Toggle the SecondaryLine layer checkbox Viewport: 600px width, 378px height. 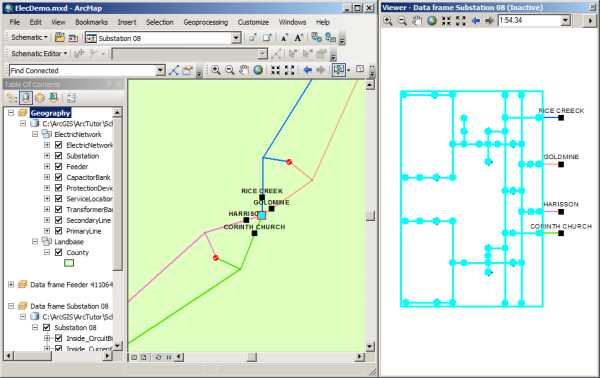pyautogui.click(x=59, y=220)
